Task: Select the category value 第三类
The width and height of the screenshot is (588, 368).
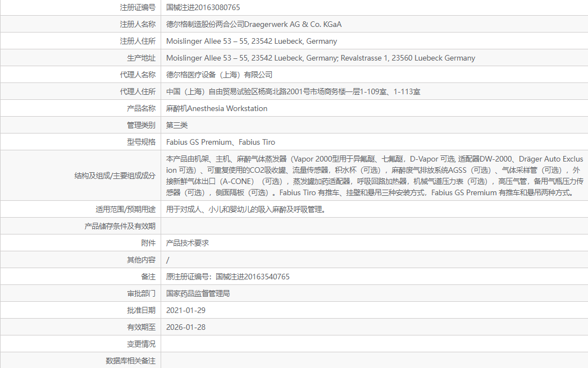Action: 177,126
